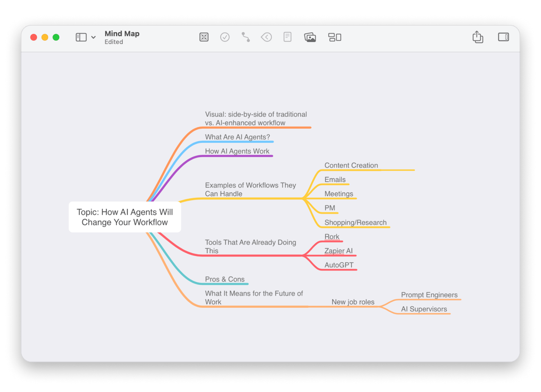The height and width of the screenshot is (392, 541).
Task: Select the 'Pros & Cons' node
Action: coord(225,279)
